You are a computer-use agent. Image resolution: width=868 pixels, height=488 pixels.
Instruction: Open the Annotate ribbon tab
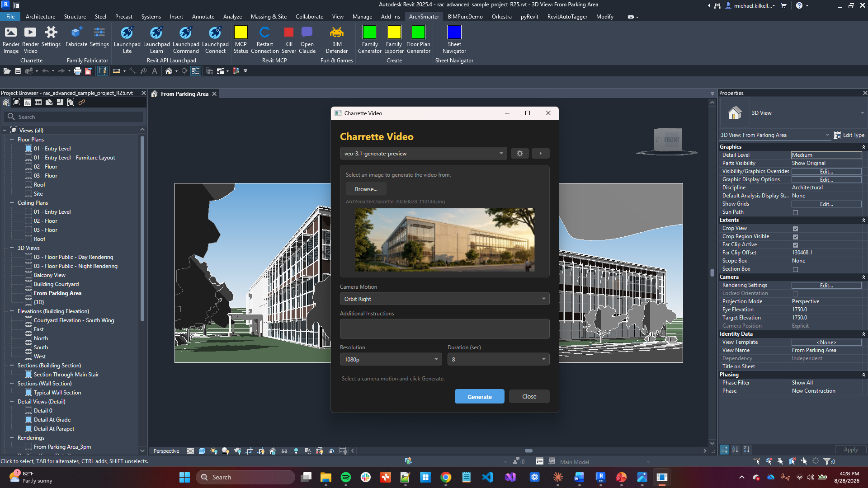pos(203,17)
